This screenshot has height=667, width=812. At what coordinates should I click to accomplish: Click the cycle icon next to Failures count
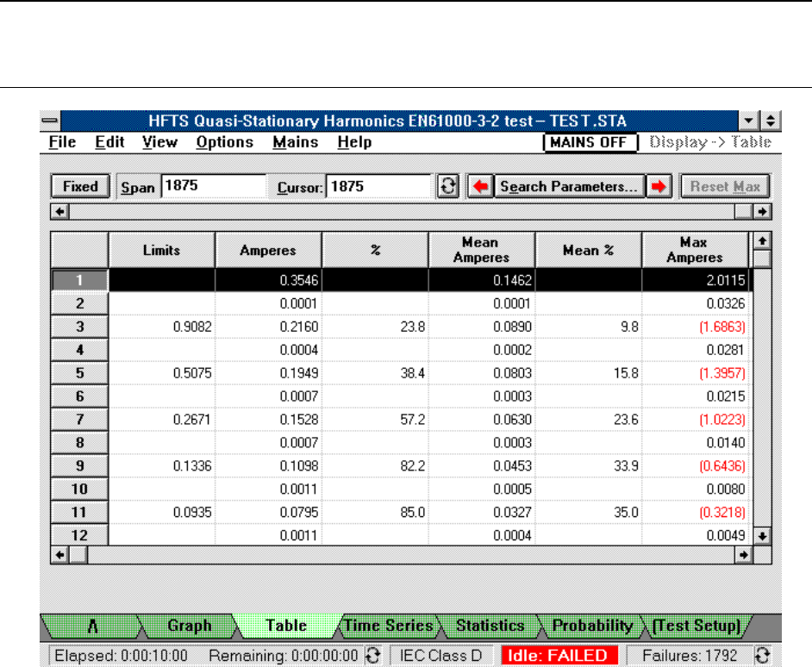[762, 655]
